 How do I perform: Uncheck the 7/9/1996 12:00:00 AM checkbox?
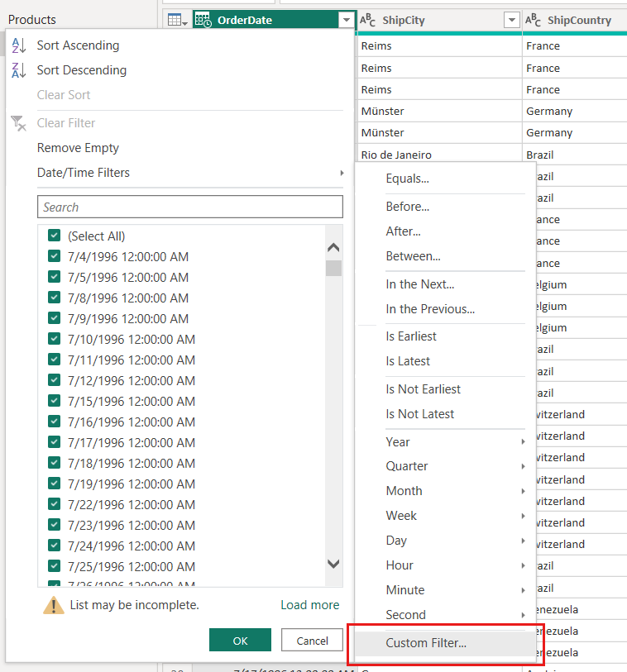tap(54, 318)
